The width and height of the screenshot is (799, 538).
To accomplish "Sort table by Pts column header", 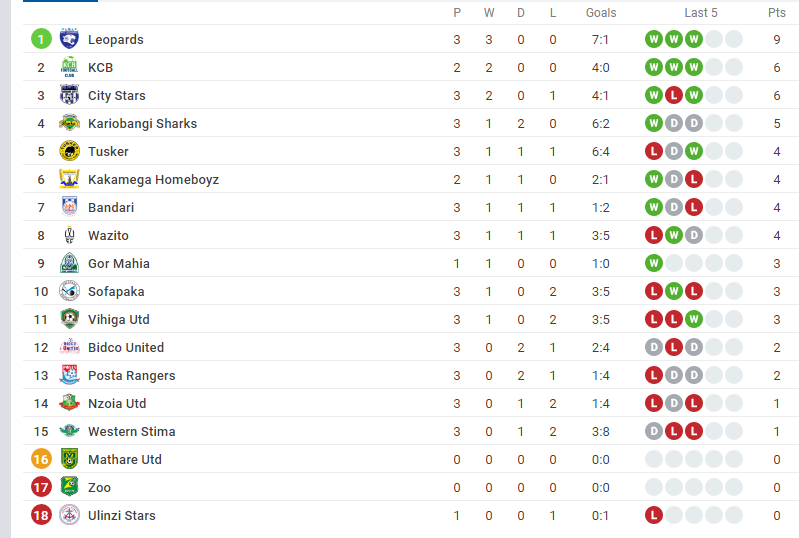I will [776, 13].
